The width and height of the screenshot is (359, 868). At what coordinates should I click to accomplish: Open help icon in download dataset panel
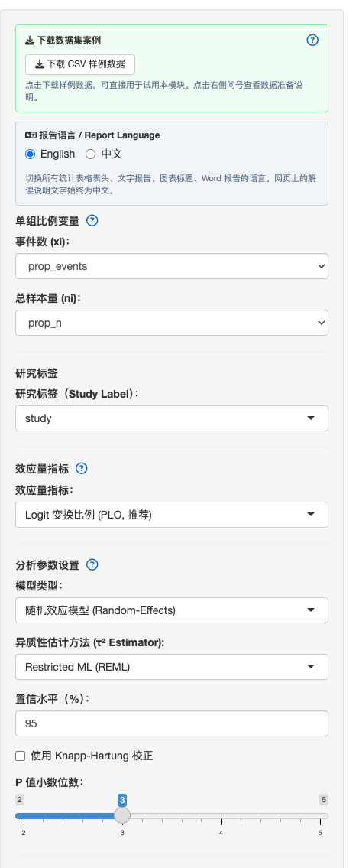(312, 40)
